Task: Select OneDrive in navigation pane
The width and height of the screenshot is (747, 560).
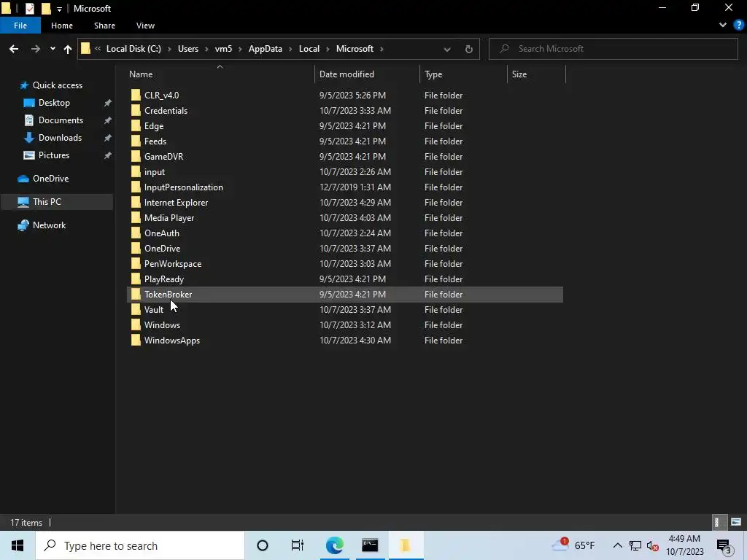Action: coord(50,179)
